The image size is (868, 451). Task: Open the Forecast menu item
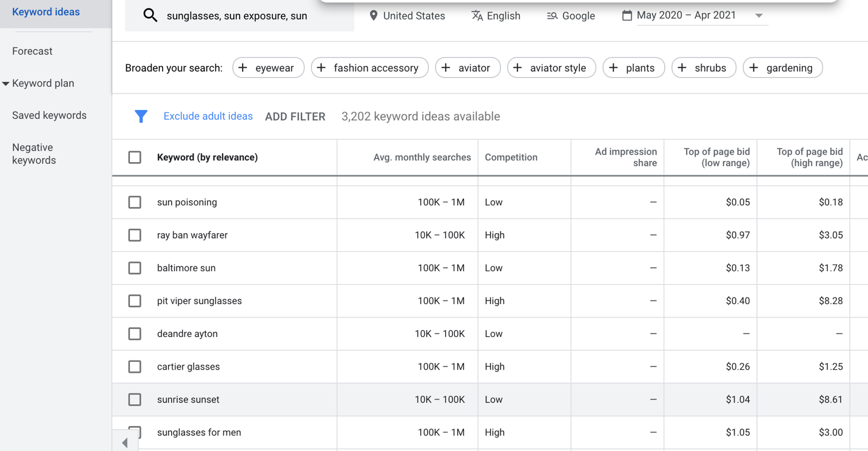click(x=32, y=52)
